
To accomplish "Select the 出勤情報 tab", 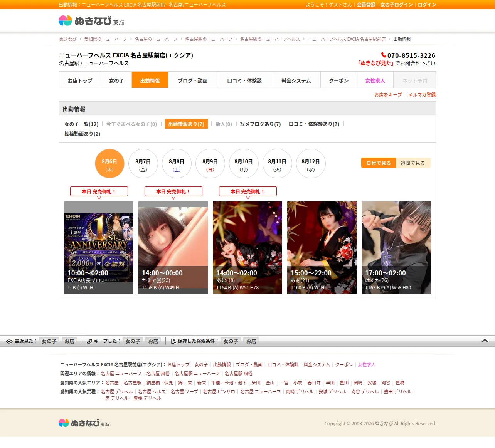I will [150, 80].
